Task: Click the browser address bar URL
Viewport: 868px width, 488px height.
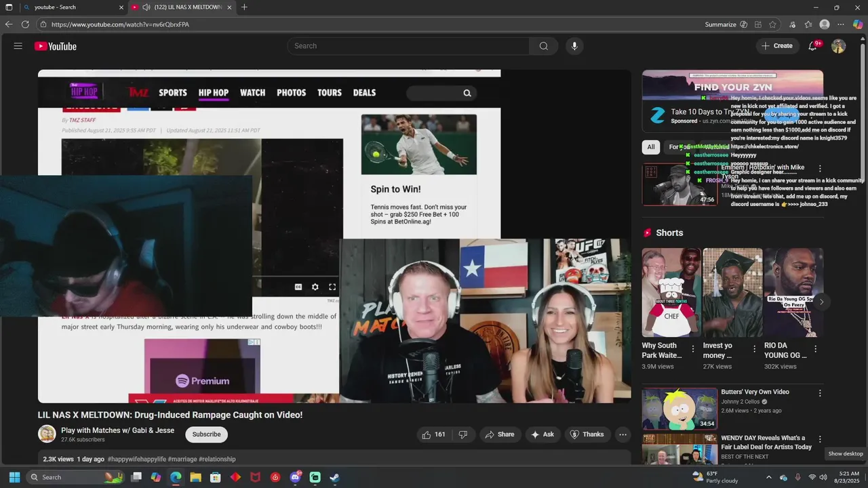Action: 120,24
